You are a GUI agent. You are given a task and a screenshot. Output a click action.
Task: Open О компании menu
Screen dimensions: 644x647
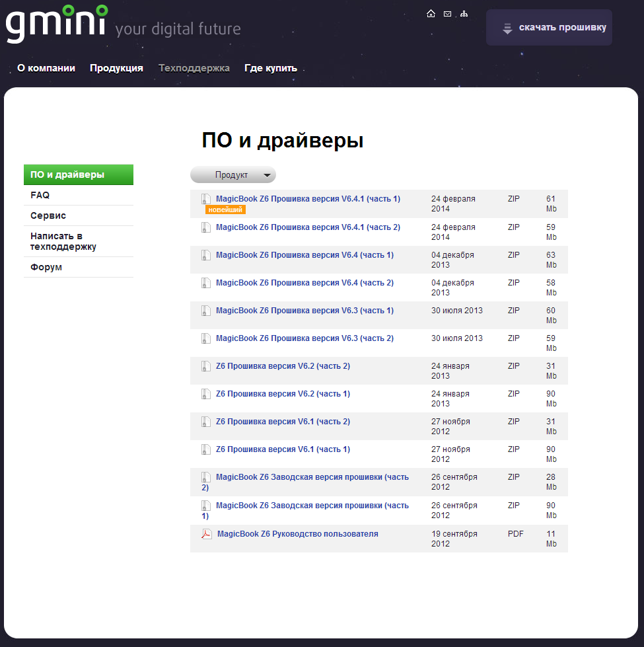click(46, 68)
